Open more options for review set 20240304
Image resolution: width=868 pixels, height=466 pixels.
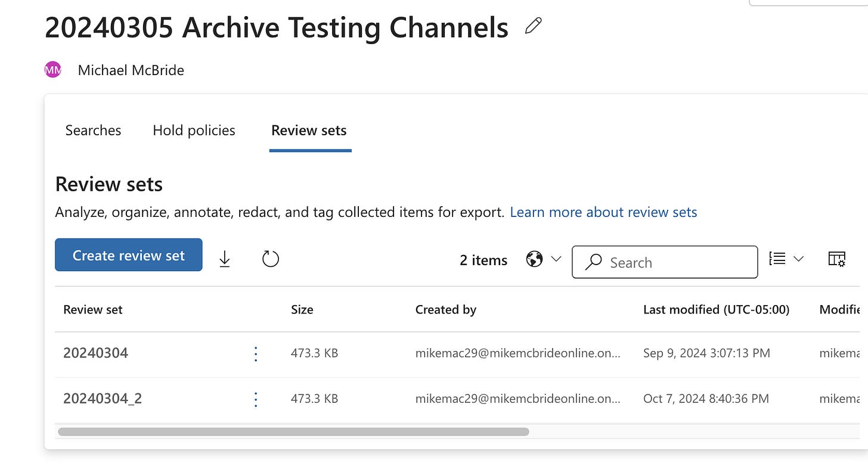tap(256, 354)
